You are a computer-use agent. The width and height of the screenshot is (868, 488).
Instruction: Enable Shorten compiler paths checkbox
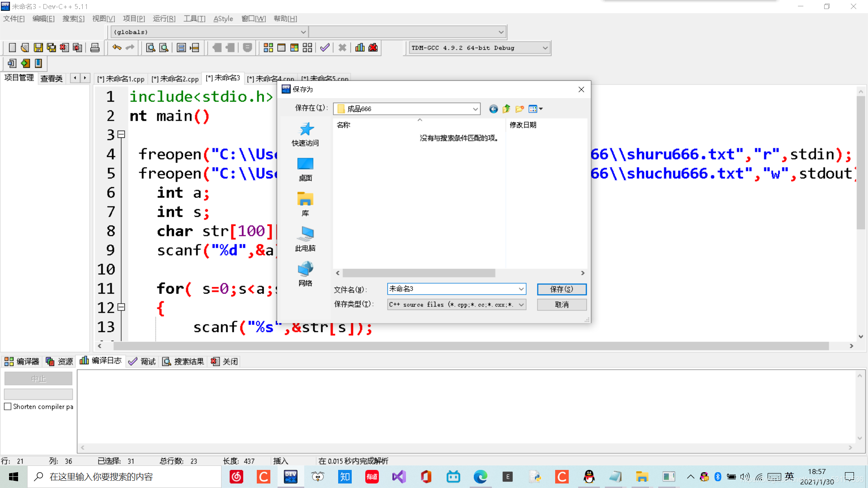click(x=8, y=407)
